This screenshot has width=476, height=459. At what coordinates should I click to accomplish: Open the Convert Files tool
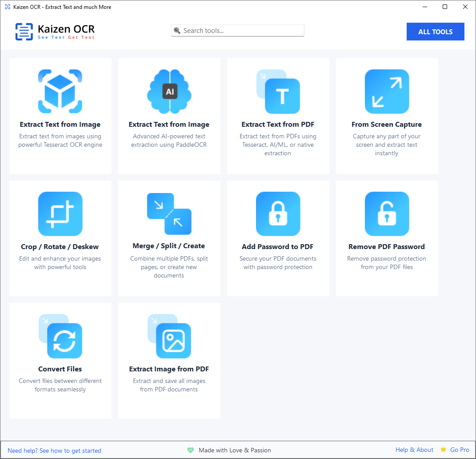(x=60, y=360)
